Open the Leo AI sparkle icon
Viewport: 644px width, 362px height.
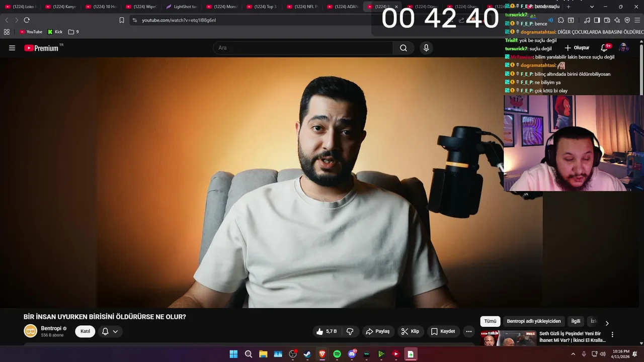click(x=617, y=20)
